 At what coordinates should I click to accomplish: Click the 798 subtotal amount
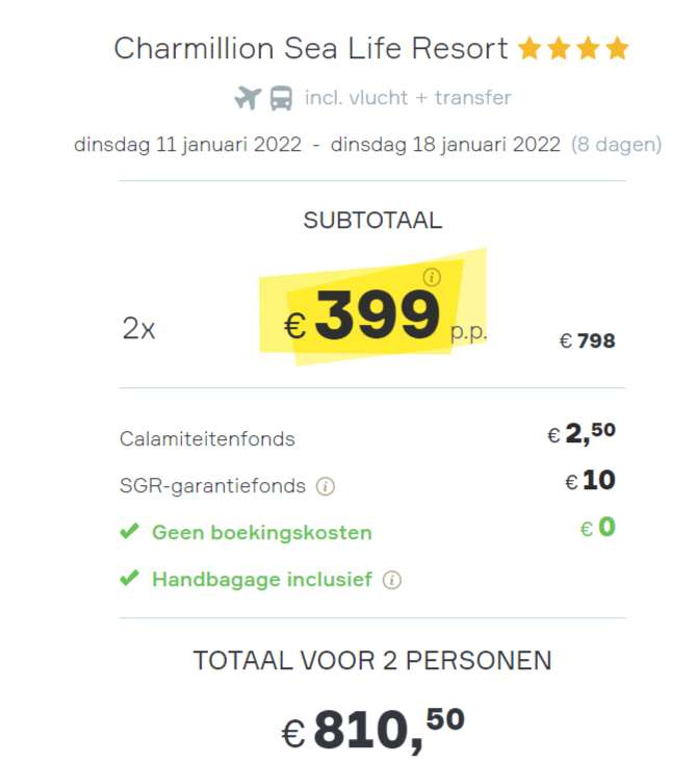coord(587,341)
